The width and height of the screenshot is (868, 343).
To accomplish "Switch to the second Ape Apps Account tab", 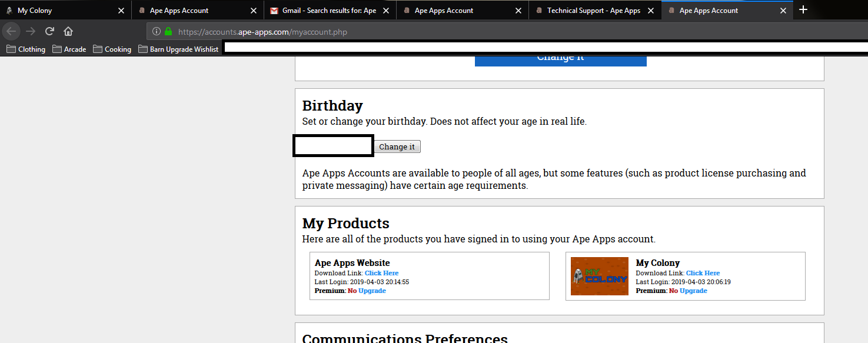I will pyautogui.click(x=463, y=11).
